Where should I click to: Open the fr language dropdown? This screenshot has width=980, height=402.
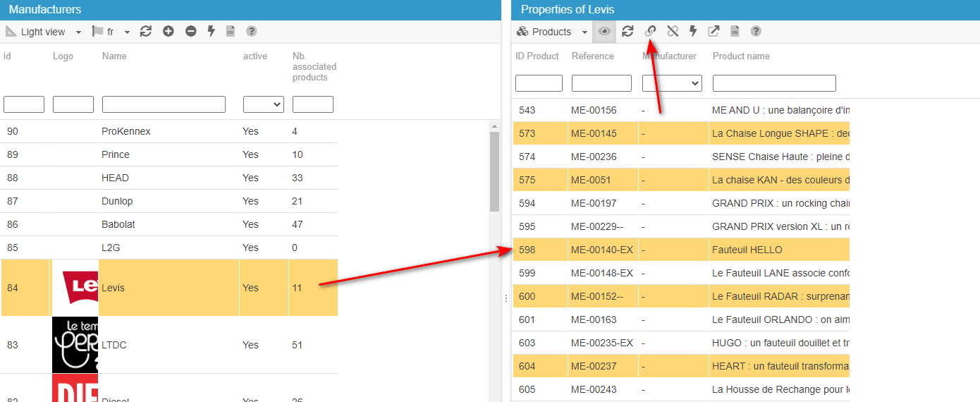tap(112, 32)
